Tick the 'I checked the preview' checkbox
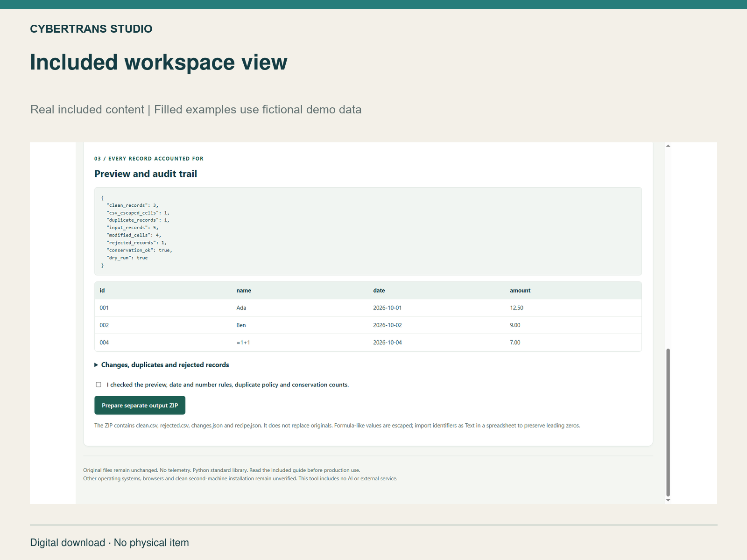 click(99, 385)
